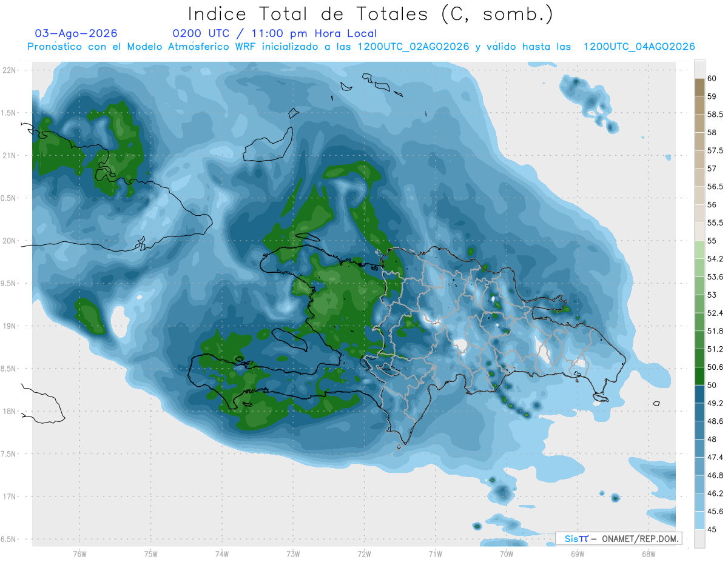Click the '7.5N' latitude label

coord(8,454)
